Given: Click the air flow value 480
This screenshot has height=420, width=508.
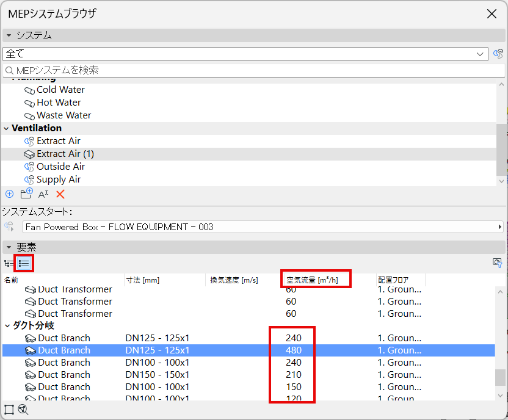Looking at the screenshot, I should click(294, 350).
